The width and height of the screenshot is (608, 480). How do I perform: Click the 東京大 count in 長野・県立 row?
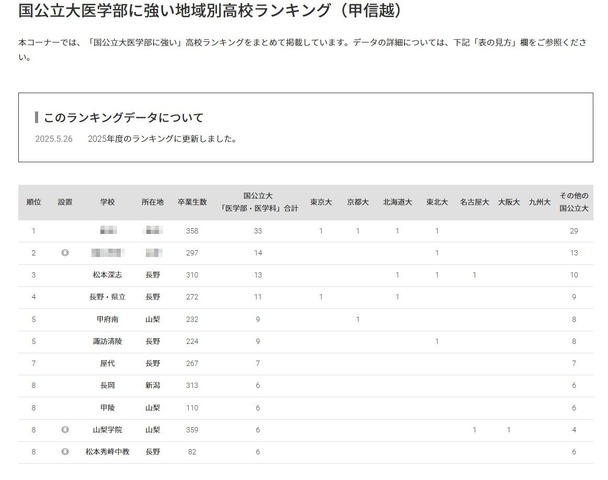point(321,297)
